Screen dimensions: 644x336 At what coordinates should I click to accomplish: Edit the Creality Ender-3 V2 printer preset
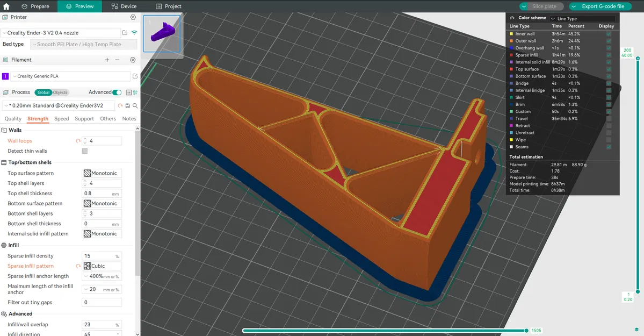(x=125, y=32)
